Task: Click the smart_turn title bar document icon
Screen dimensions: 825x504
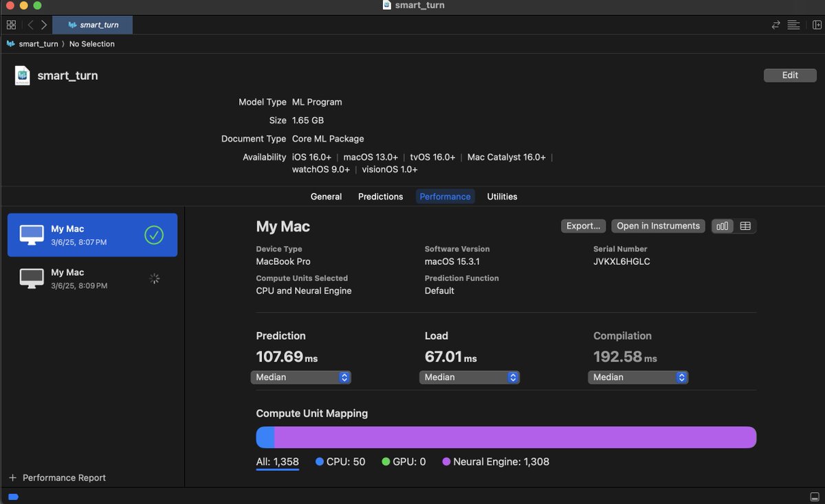Action: coord(387,6)
